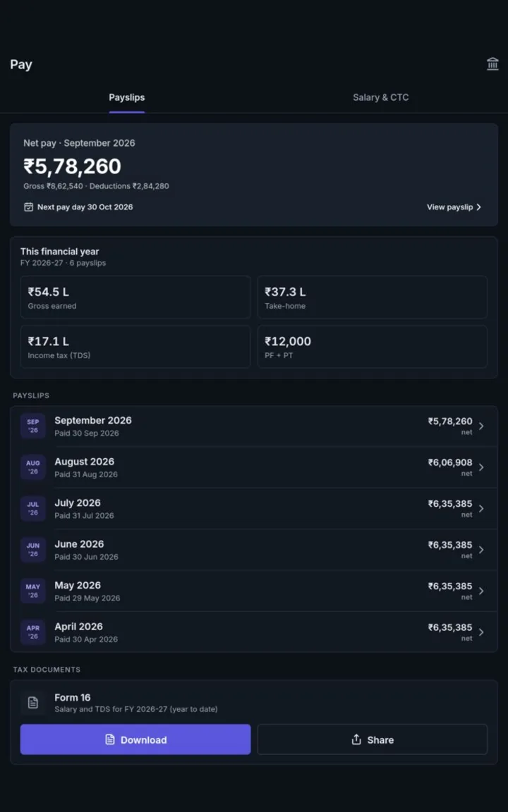Click the Form 16 document icon
Image resolution: width=508 pixels, height=812 pixels.
pyautogui.click(x=33, y=703)
